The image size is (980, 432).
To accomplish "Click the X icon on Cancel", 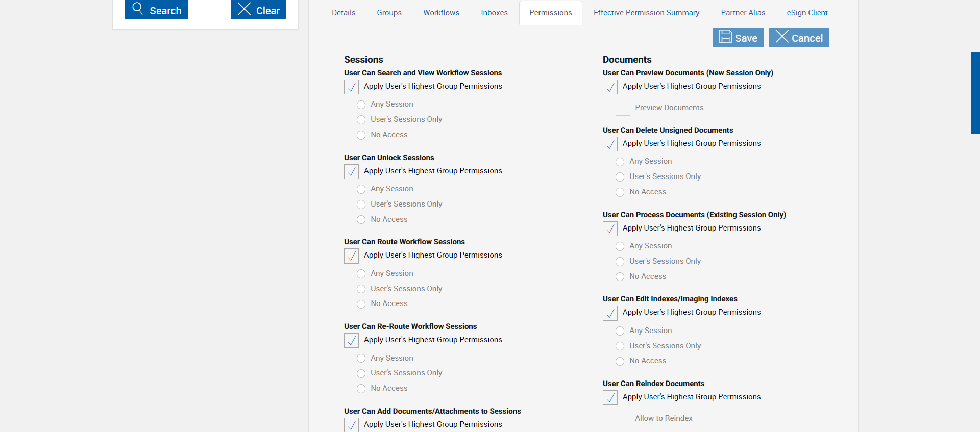I will click(782, 37).
